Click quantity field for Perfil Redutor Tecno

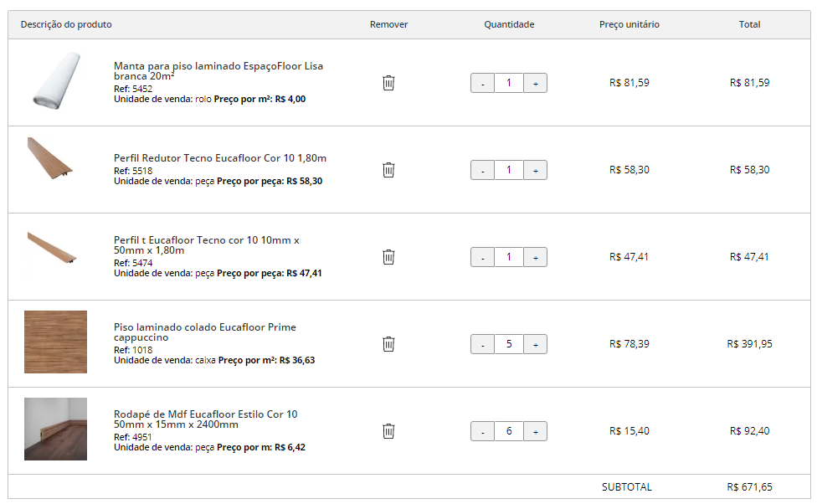pyautogui.click(x=509, y=170)
